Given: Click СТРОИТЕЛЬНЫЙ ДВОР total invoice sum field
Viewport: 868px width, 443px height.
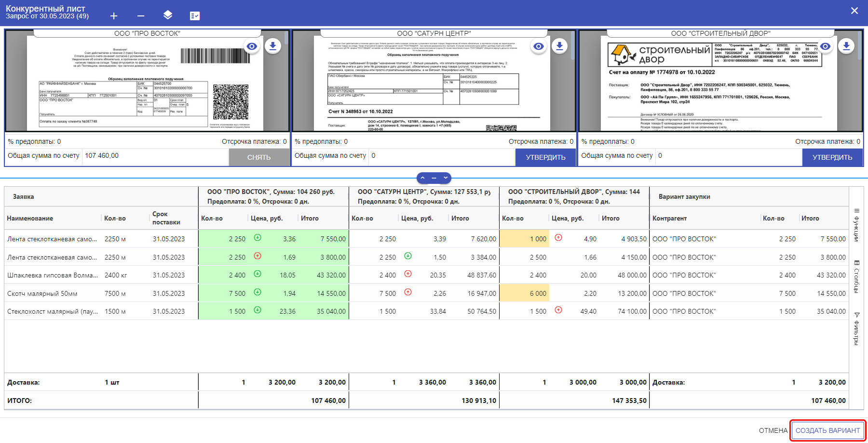Looking at the screenshot, I should pyautogui.click(x=729, y=156).
